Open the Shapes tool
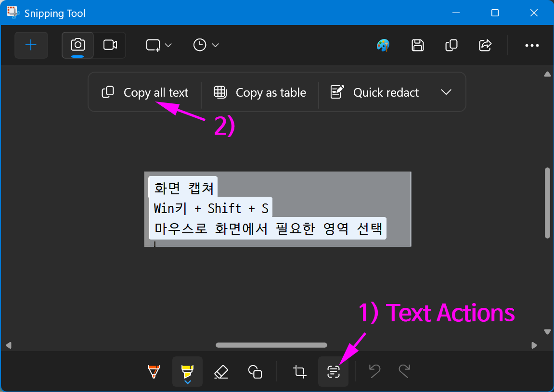Viewport: 554px width, 392px height. click(x=255, y=371)
